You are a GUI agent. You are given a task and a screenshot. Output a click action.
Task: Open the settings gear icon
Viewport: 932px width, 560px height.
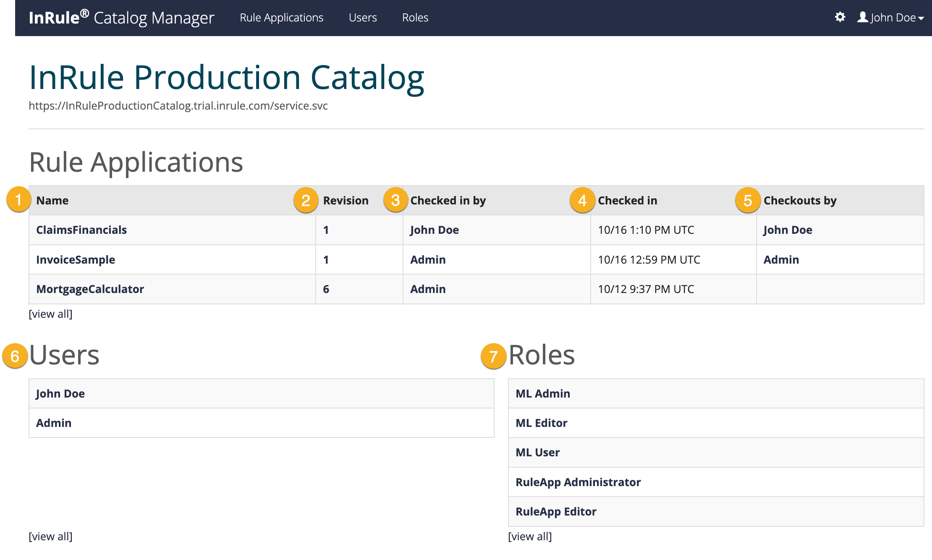click(840, 17)
